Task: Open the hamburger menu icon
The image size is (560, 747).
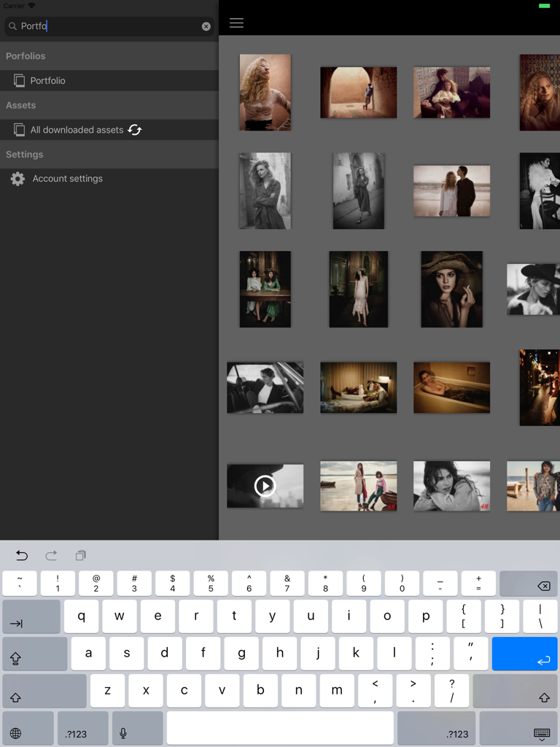Action: click(x=236, y=23)
